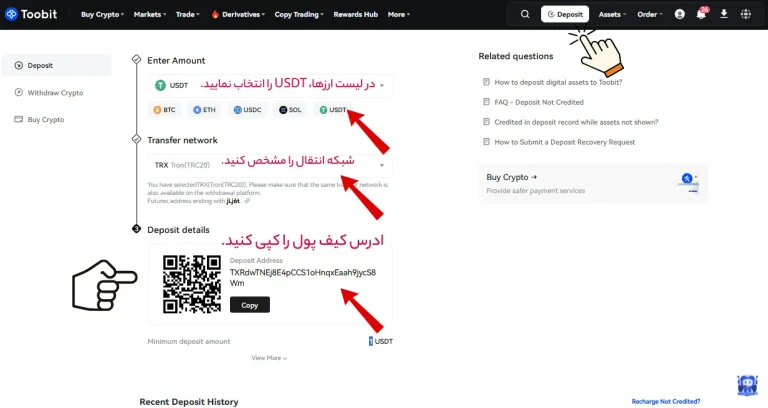The width and height of the screenshot is (768, 408).
Task: Open the Markets top menu
Action: [x=150, y=15]
